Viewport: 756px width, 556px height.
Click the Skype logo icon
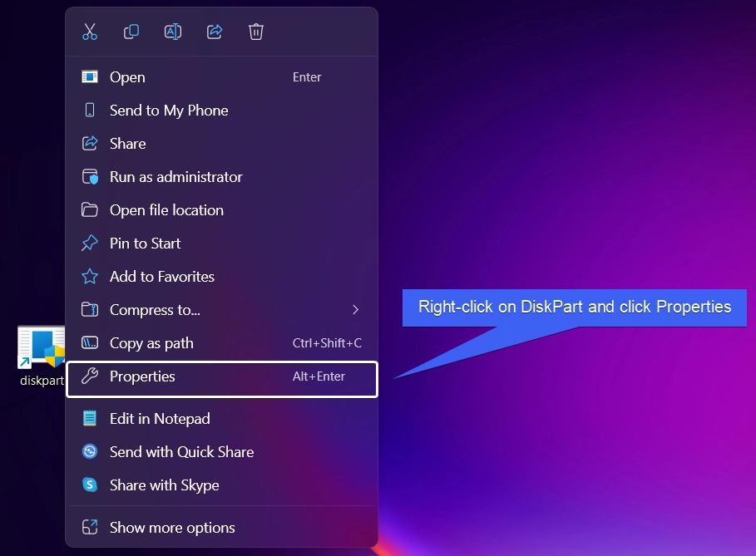90,485
